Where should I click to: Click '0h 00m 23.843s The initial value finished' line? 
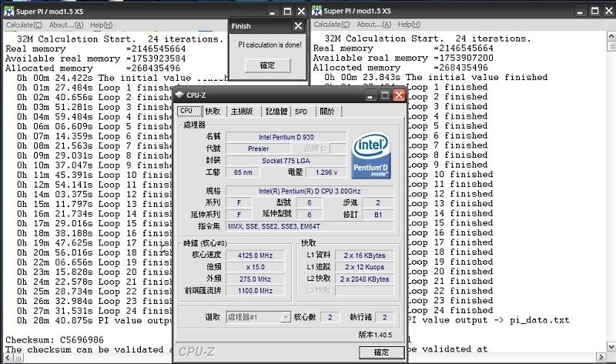[x=436, y=78]
